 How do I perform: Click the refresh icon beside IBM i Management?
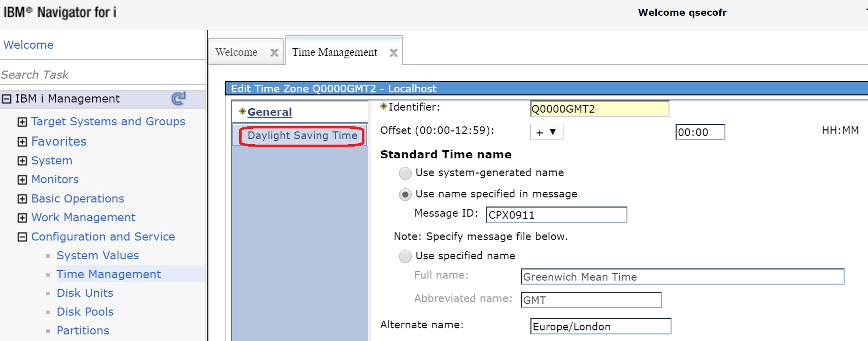pos(178,98)
